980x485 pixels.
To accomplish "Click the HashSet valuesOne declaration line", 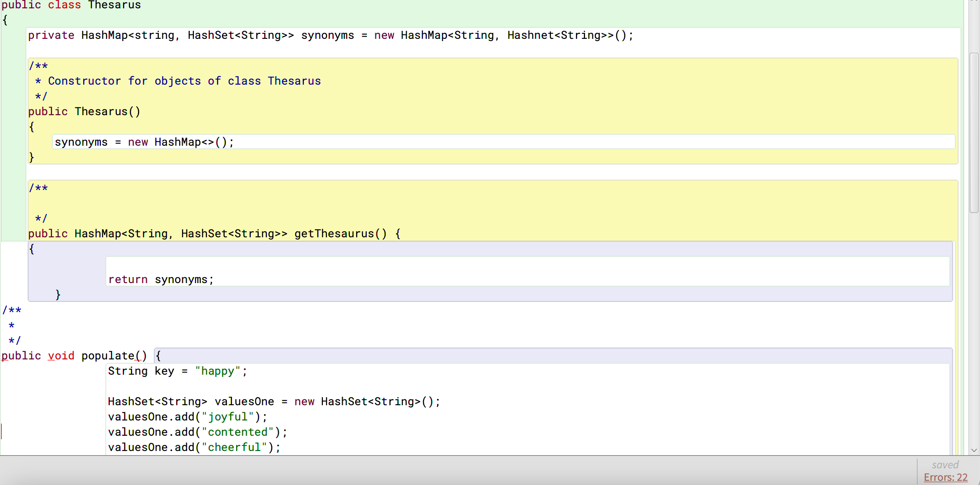I will point(274,401).
